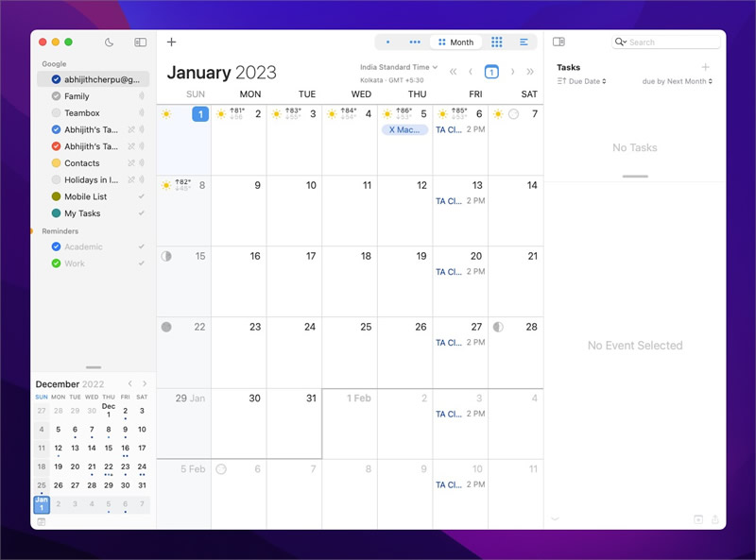756x560 pixels.
Task: Switch to Day view single dot
Action: tap(388, 42)
